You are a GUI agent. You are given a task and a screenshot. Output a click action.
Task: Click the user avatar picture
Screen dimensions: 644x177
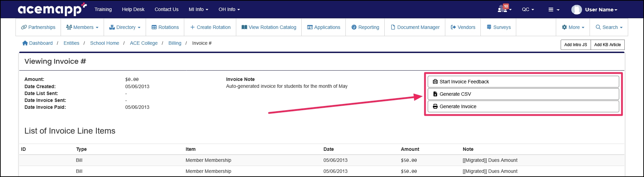coord(577,10)
